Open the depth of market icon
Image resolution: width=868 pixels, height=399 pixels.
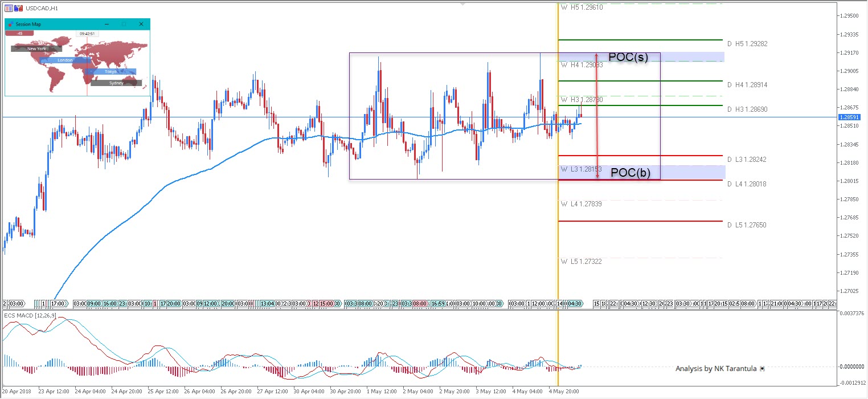click(18, 9)
